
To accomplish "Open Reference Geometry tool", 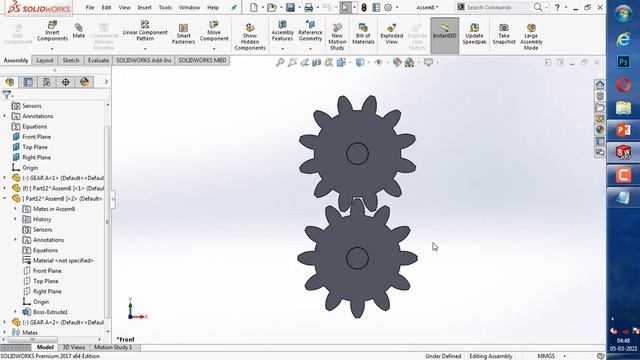I will 310,31.
